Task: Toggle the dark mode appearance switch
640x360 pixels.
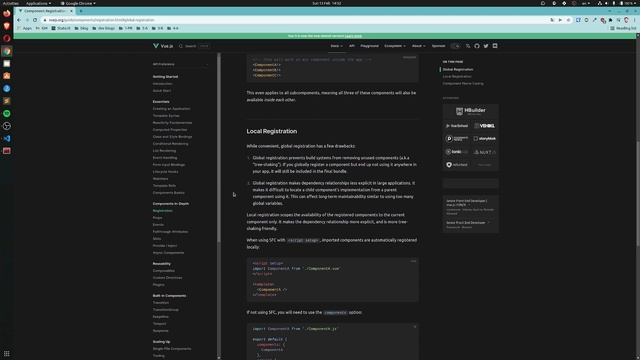Action: click(x=455, y=46)
